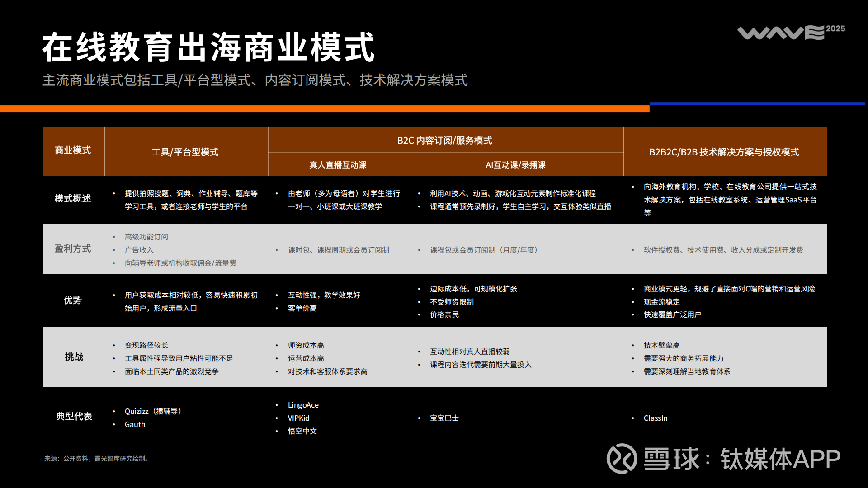The image size is (868, 488).
Task: Select the AI互动课/录播课 sub-header
Action: [515, 165]
